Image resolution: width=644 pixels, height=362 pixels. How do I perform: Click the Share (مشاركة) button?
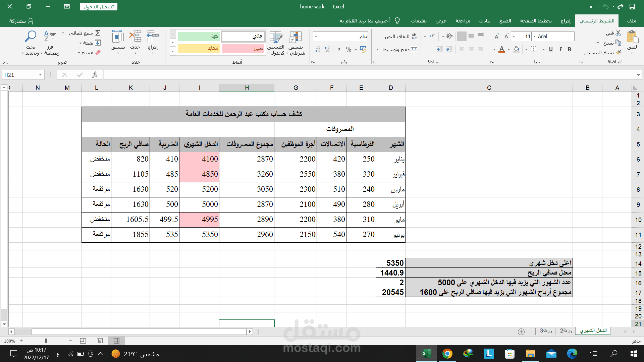21,21
